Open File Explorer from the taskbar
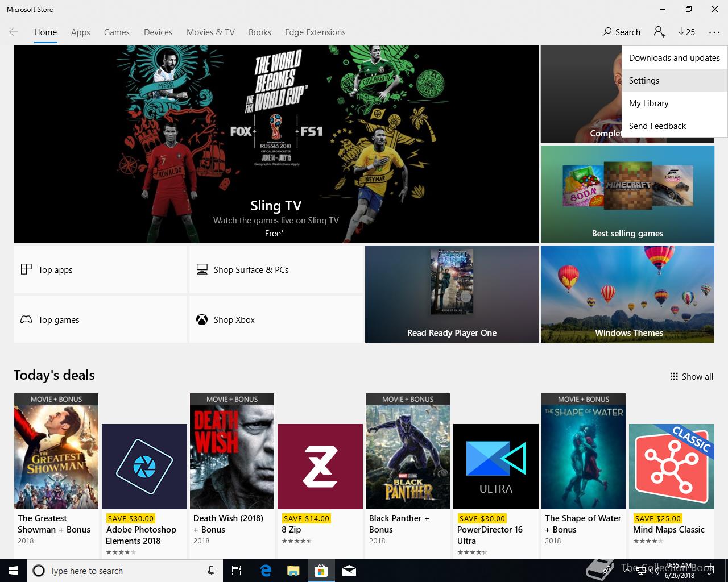The image size is (728, 582). coord(293,571)
